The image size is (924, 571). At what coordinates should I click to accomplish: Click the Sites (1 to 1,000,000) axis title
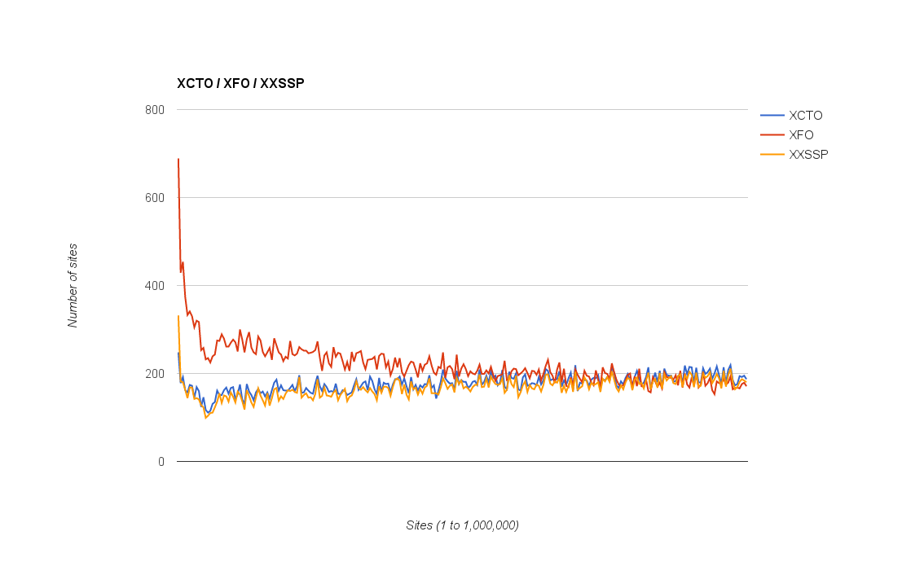(462, 525)
